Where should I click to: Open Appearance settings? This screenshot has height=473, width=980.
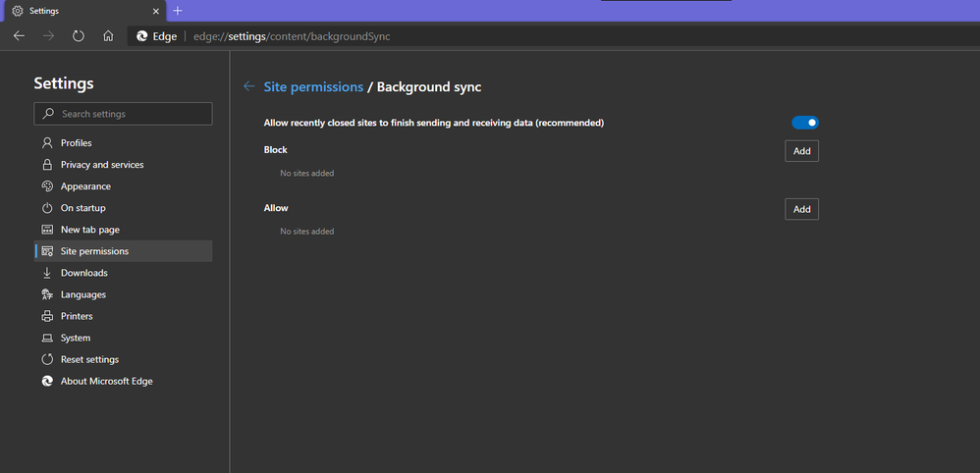tap(123, 186)
